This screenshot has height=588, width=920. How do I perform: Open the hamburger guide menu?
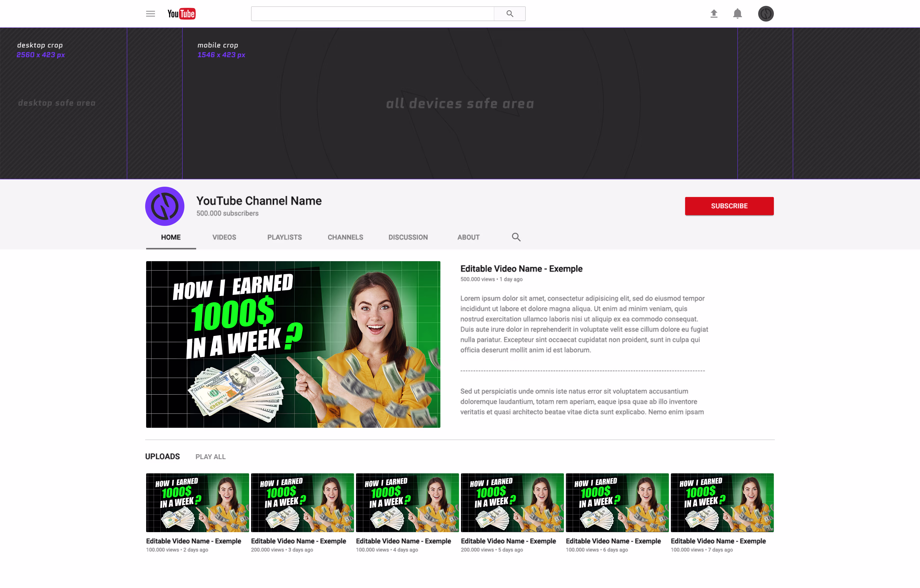tap(150, 14)
